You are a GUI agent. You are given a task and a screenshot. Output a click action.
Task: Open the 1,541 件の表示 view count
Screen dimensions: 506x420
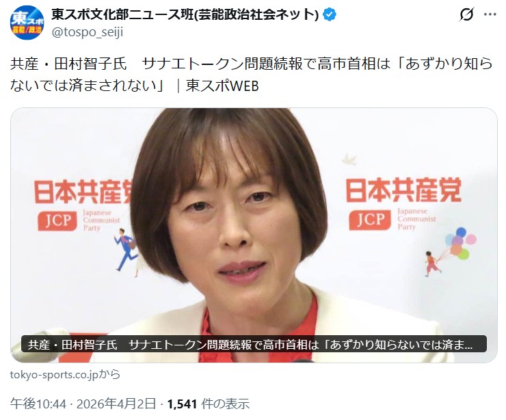pos(209,404)
